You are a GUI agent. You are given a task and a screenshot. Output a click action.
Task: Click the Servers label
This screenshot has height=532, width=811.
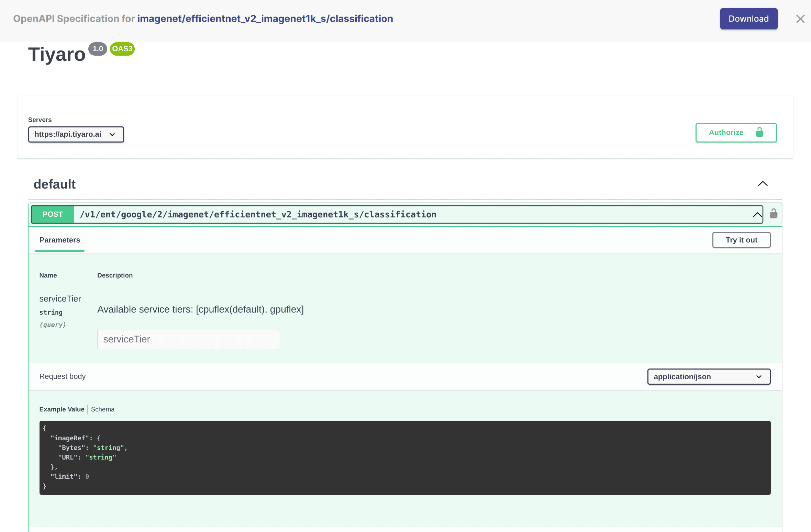coord(40,120)
